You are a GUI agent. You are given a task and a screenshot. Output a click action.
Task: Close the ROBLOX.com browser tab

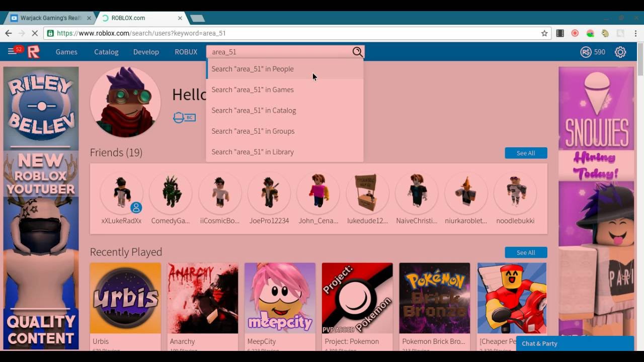tap(180, 18)
